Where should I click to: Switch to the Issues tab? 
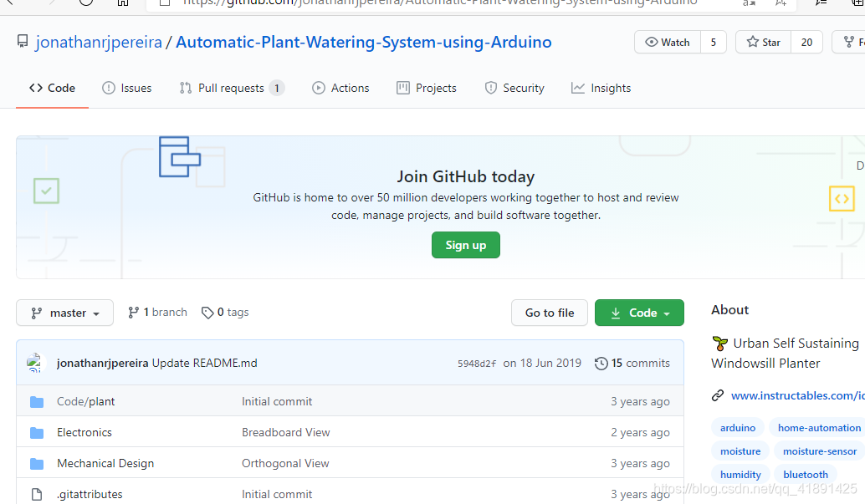(127, 89)
